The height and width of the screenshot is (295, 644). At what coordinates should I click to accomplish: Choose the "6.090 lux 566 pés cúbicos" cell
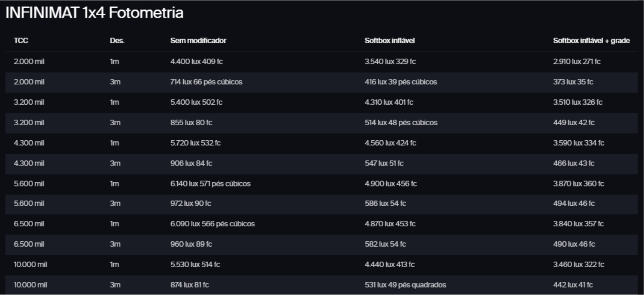tap(213, 224)
